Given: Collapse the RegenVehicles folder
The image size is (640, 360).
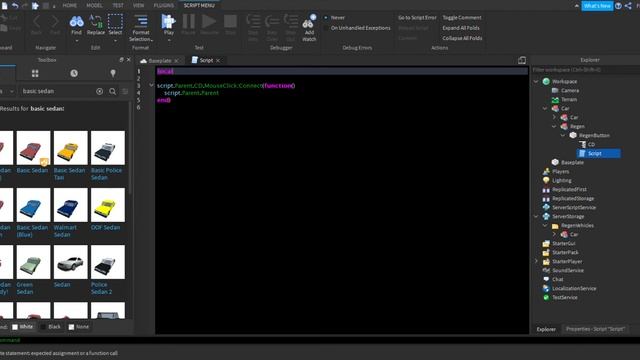Looking at the screenshot, I should coord(545,225).
